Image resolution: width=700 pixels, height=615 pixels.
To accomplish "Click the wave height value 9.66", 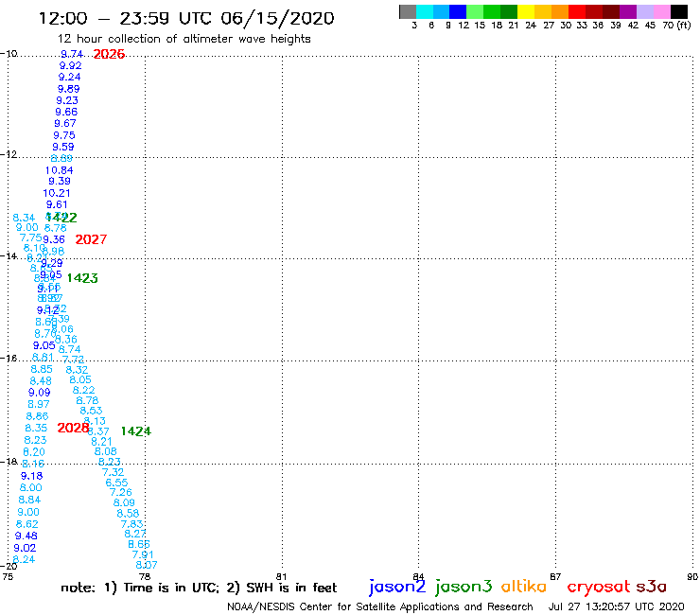I will [66, 112].
